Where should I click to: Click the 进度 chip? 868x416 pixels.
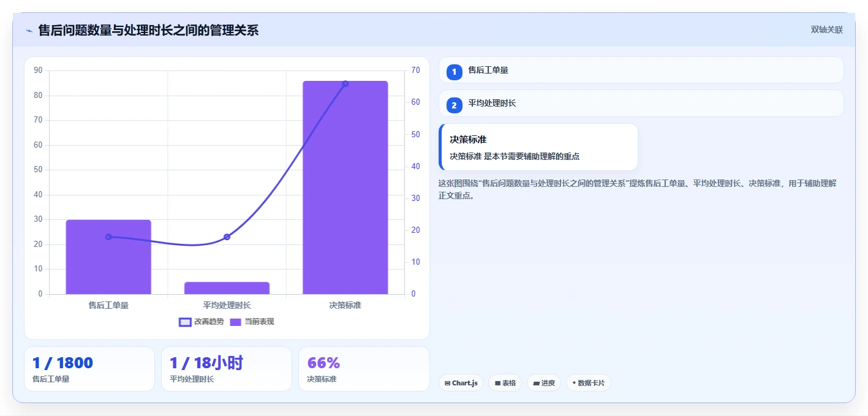point(544,383)
